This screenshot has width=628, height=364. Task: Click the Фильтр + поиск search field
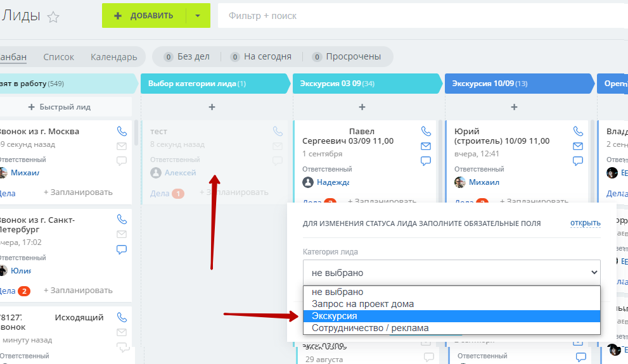coord(418,16)
